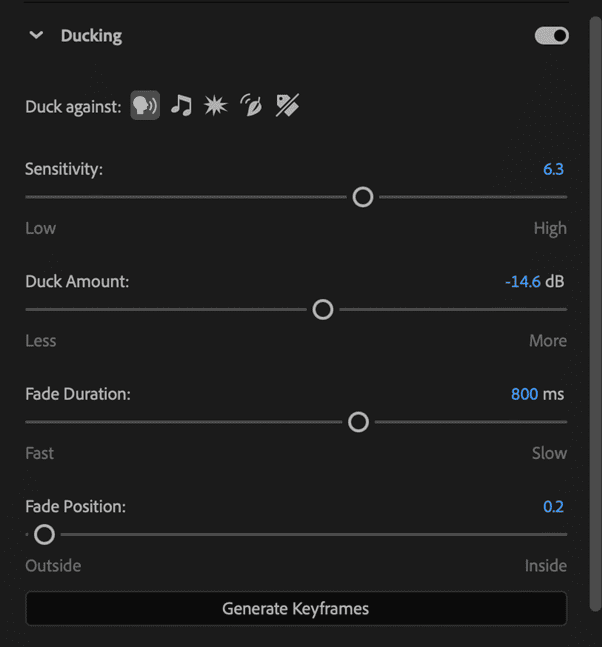Image resolution: width=602 pixels, height=648 pixels.
Task: Click the Fade Duration slider handle
Action: click(x=358, y=422)
